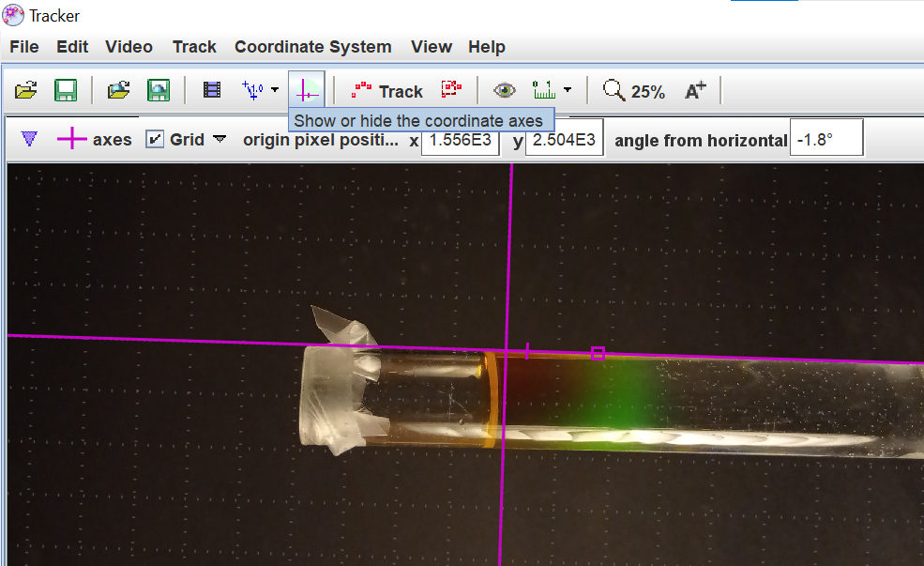Increase font size with A+ button

pyautogui.click(x=695, y=89)
